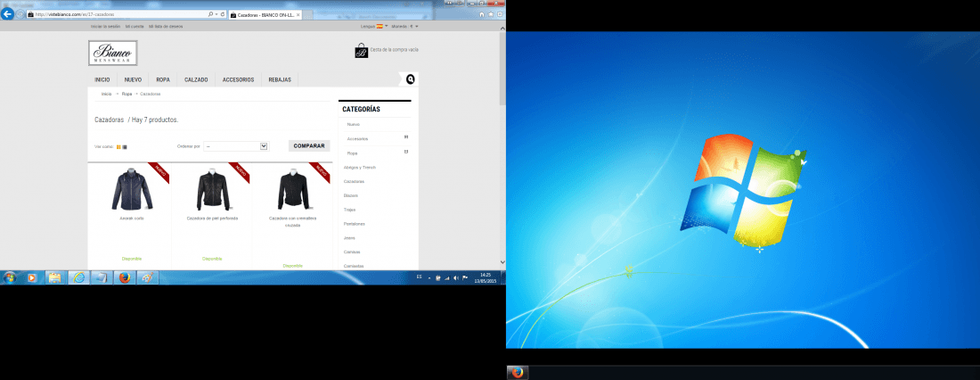980x380 pixels.
Task: Open Windows Explorer folder taskbar icon
Action: (x=55, y=278)
